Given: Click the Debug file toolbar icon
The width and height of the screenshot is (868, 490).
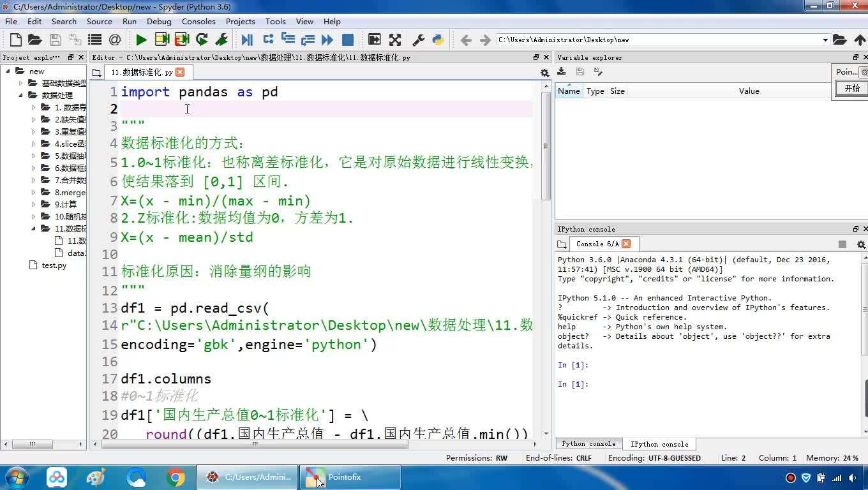Looking at the screenshot, I should (x=247, y=40).
